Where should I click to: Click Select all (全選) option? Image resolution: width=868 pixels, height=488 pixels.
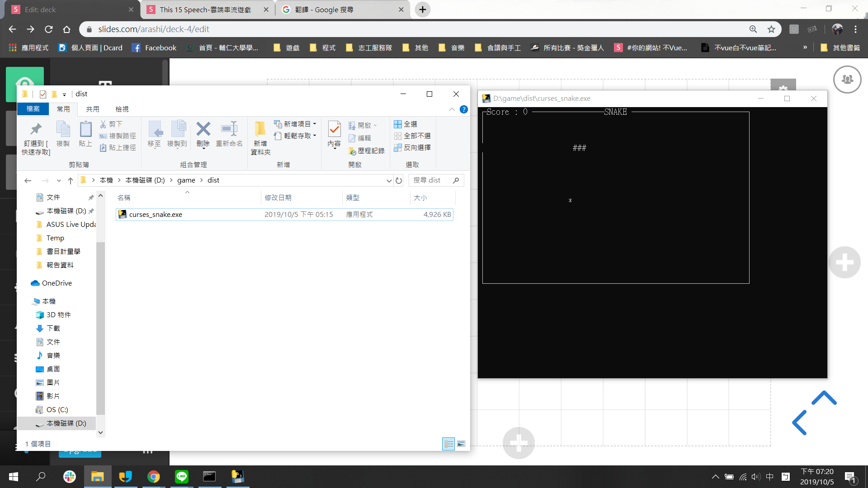tap(406, 124)
